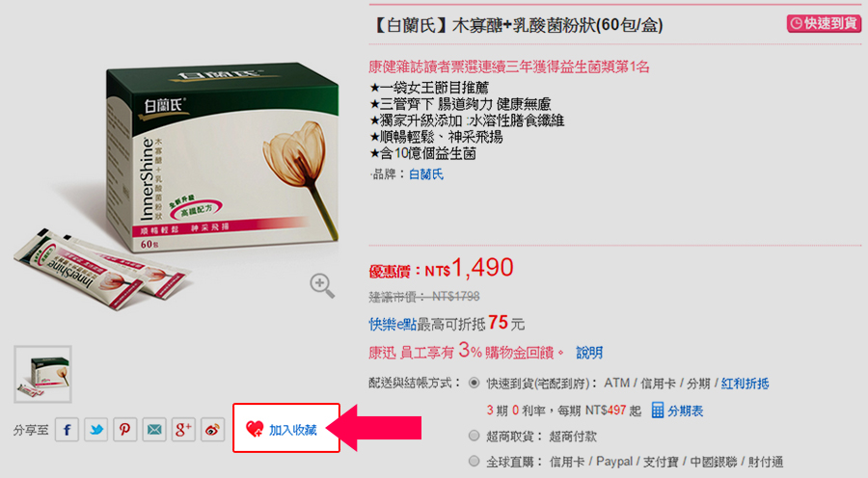Select 全球直購 radio option
The width and height of the screenshot is (868, 478).
pos(474,461)
